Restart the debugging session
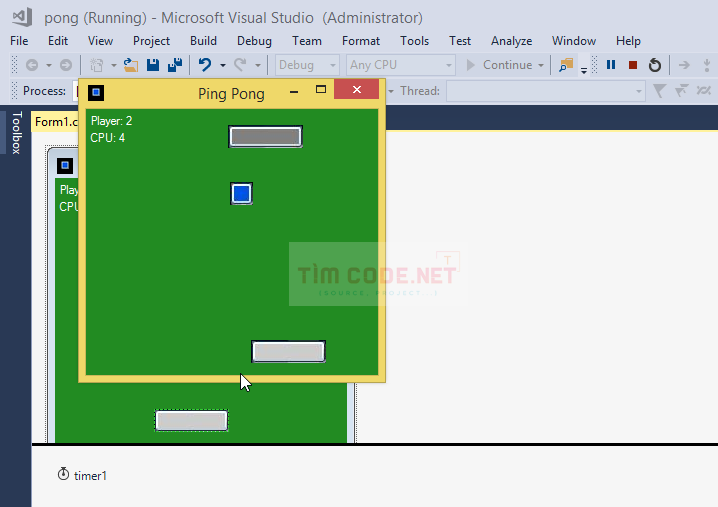Image resolution: width=718 pixels, height=507 pixels. point(655,65)
